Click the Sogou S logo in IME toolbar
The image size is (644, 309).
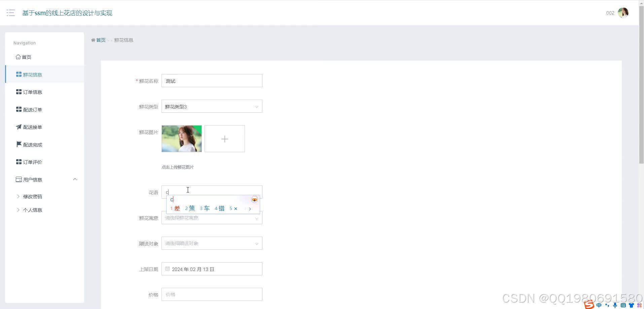coord(589,305)
